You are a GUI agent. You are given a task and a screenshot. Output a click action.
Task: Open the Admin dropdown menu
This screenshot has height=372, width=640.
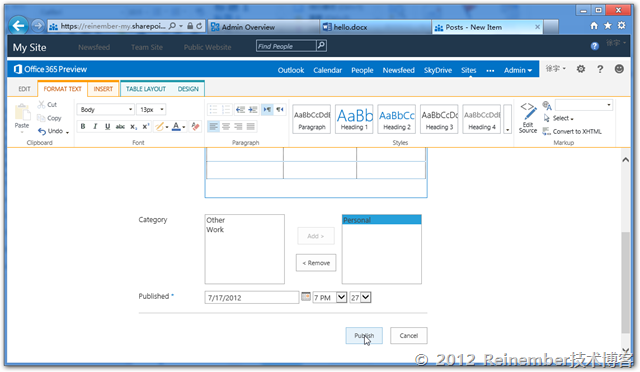[x=518, y=70]
